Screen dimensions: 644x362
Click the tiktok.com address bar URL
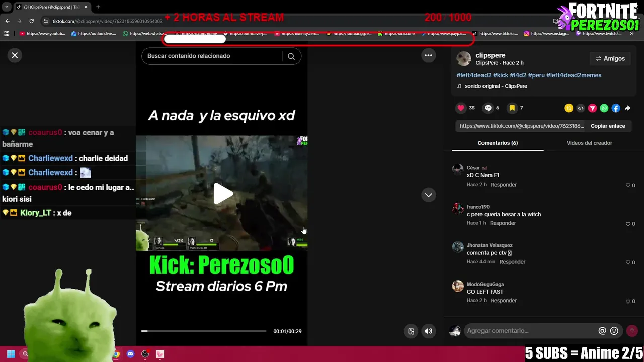(107, 21)
